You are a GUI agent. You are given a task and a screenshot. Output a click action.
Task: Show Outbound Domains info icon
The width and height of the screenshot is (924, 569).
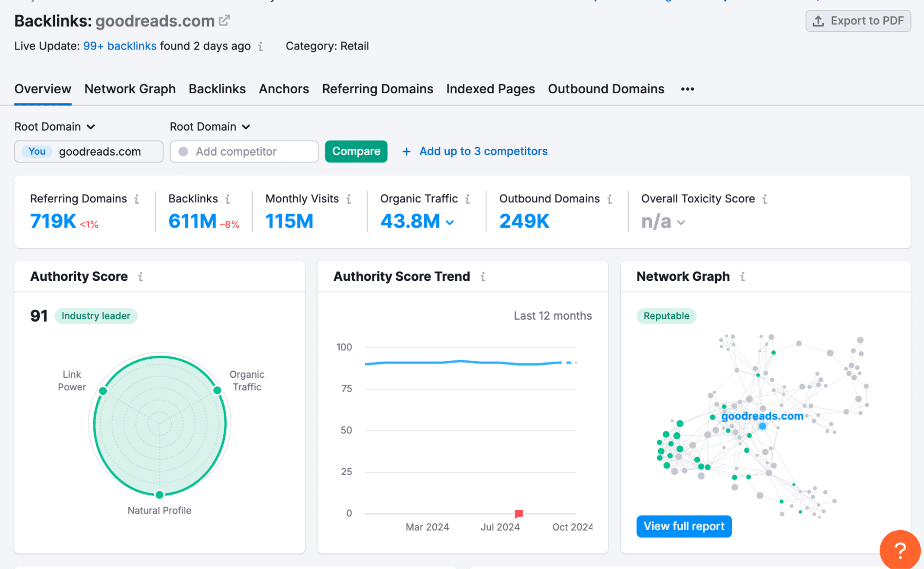point(610,199)
